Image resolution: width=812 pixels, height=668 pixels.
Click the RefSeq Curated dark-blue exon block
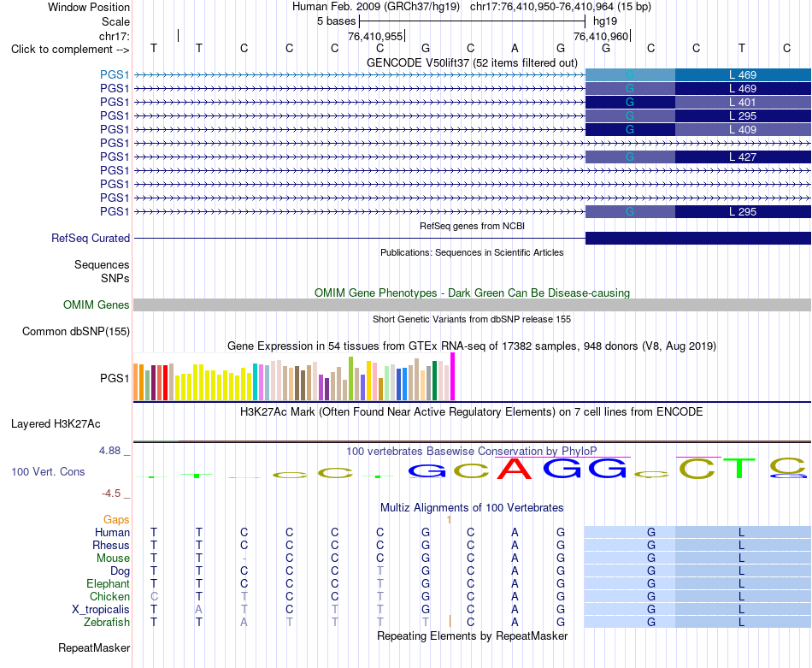pos(698,238)
